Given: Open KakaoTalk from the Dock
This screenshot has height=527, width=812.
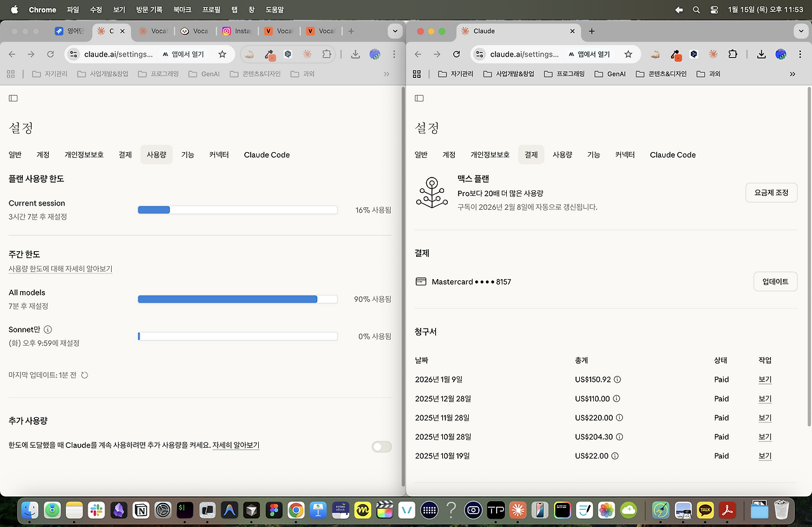Looking at the screenshot, I should 705,509.
